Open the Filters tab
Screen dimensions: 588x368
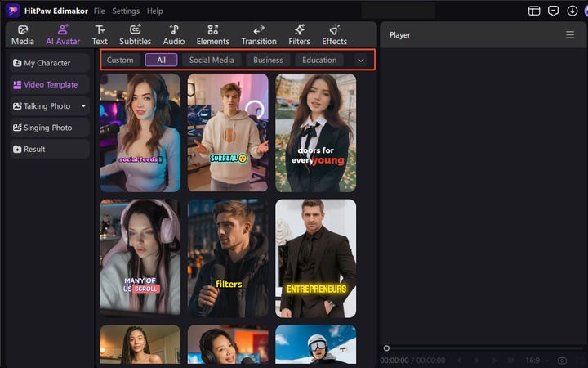click(x=299, y=35)
